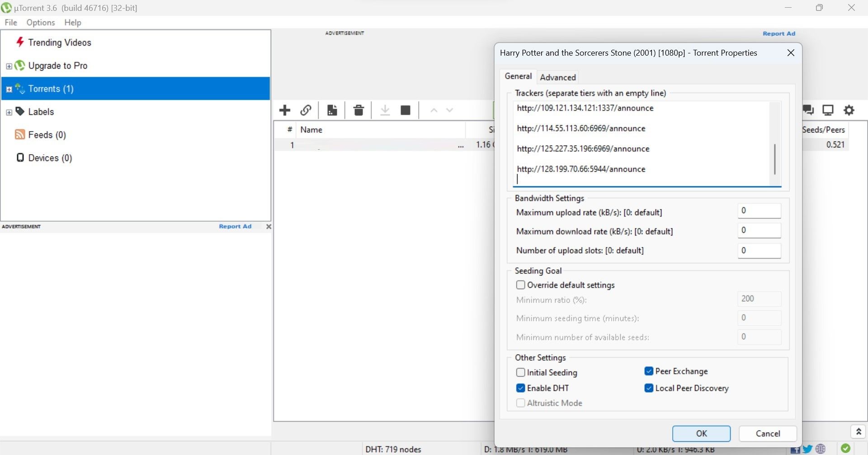
Task: Expand the Torrents tree node
Action: pos(9,89)
